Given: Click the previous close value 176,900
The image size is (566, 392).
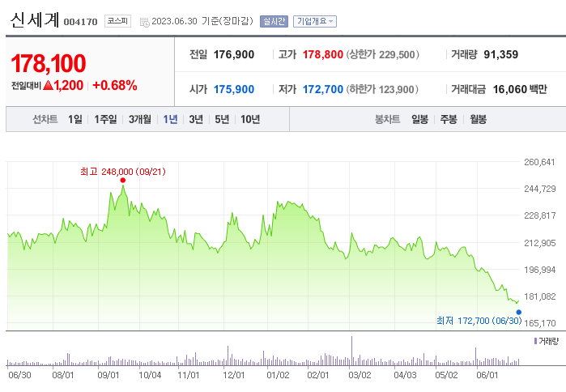Looking at the screenshot, I should 234,54.
